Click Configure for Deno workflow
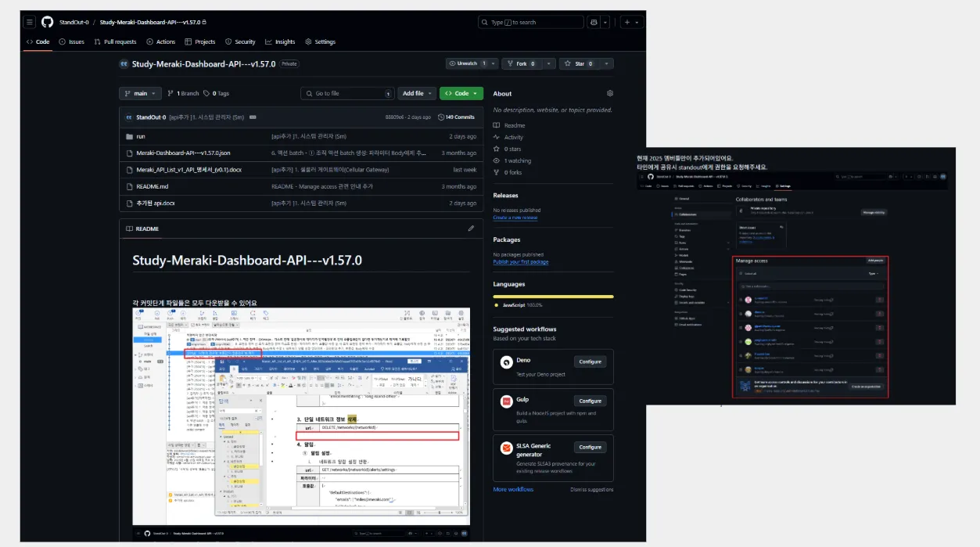The height and width of the screenshot is (547, 980). [591, 362]
